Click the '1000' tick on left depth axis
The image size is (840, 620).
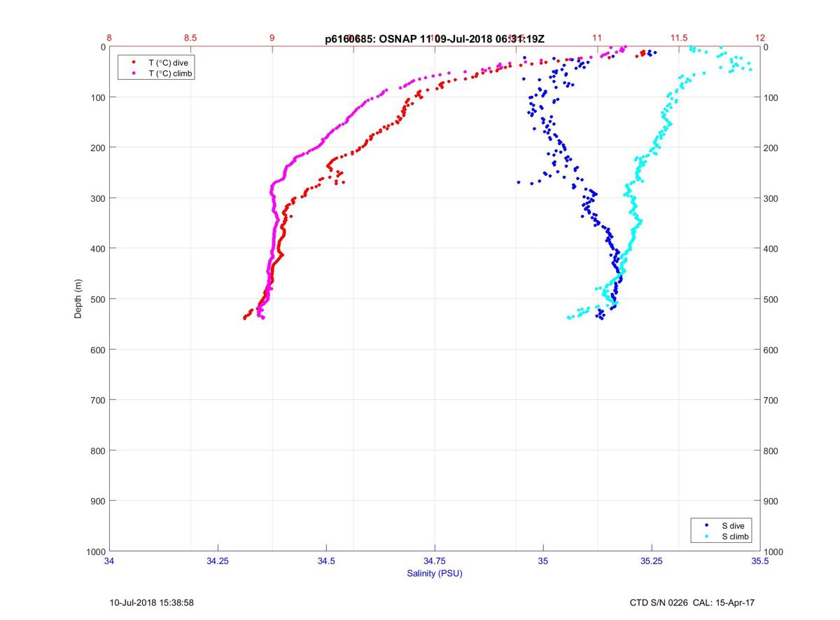pyautogui.click(x=96, y=551)
